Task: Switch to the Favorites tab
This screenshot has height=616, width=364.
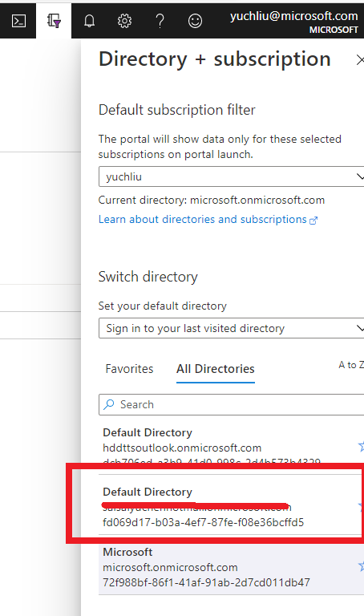Action: [129, 369]
